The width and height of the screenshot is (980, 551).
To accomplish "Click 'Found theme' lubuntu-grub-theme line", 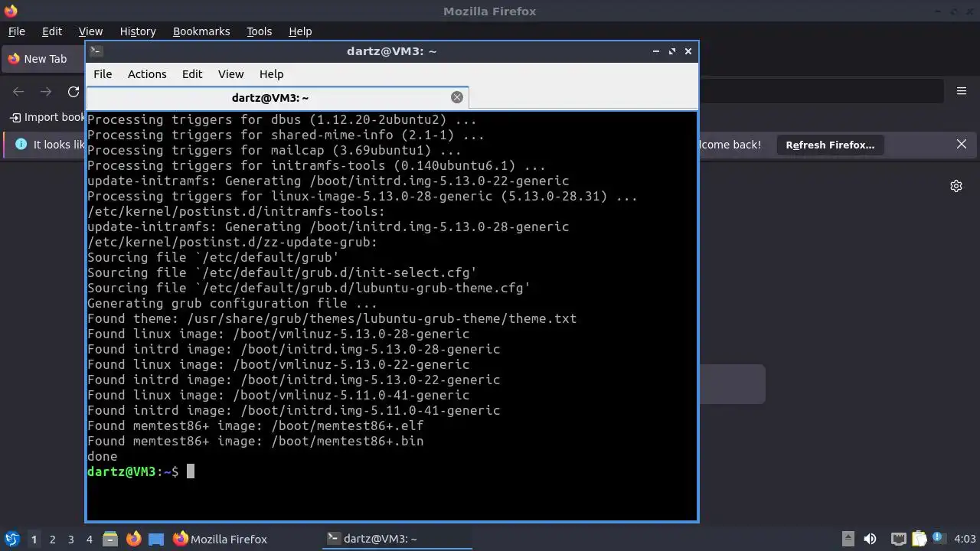I will 332,318.
